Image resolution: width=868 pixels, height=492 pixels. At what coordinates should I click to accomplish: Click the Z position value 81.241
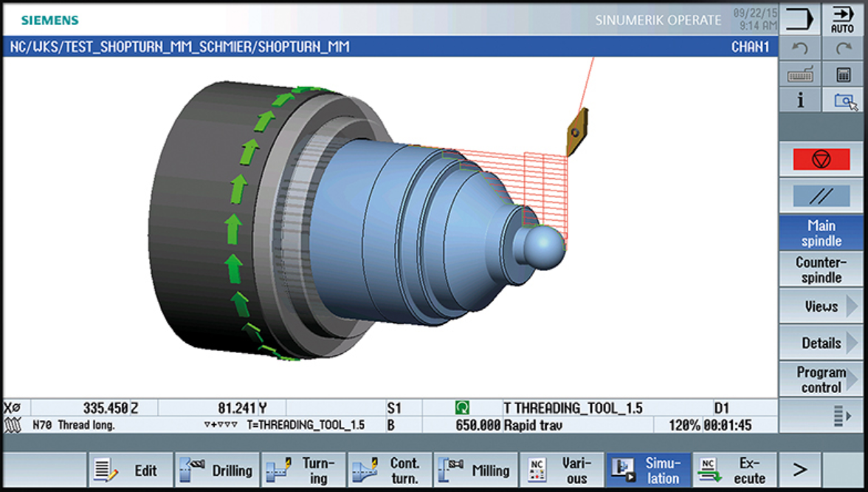[236, 409]
